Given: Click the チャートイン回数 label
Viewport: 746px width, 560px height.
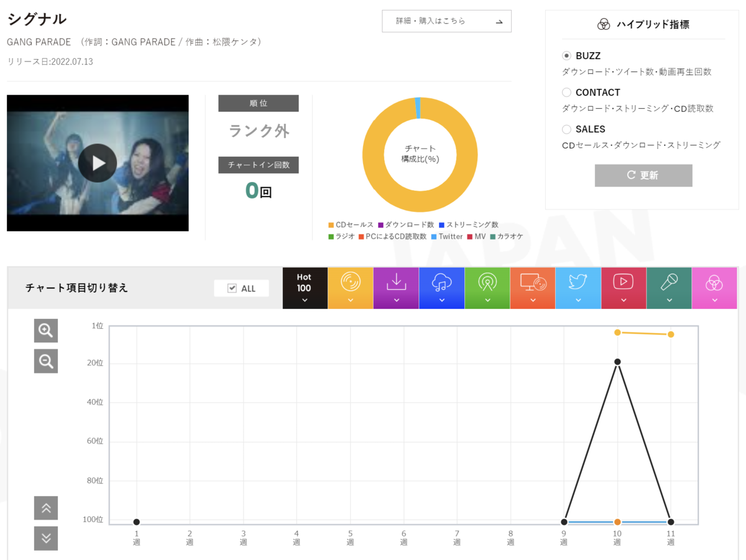Looking at the screenshot, I should pyautogui.click(x=259, y=165).
